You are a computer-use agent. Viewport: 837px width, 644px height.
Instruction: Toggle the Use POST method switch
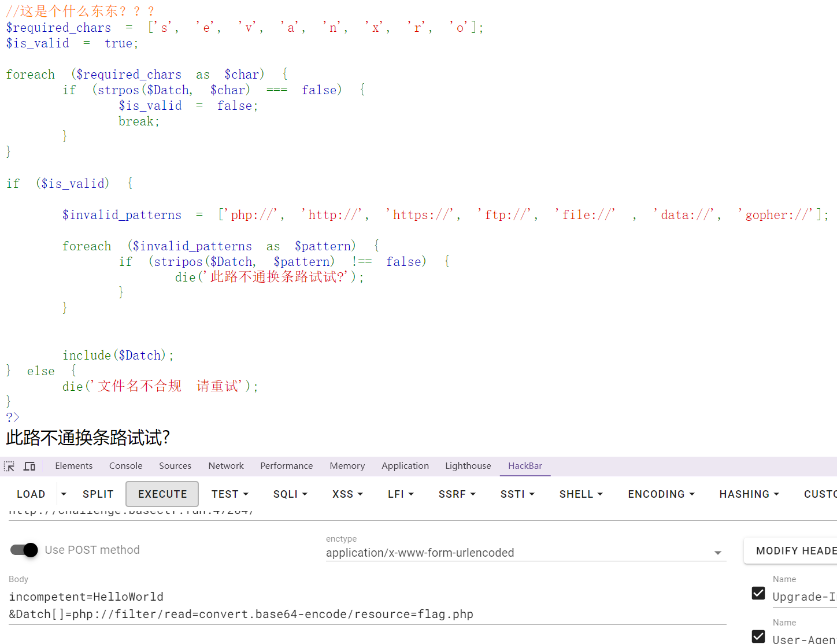coord(24,550)
